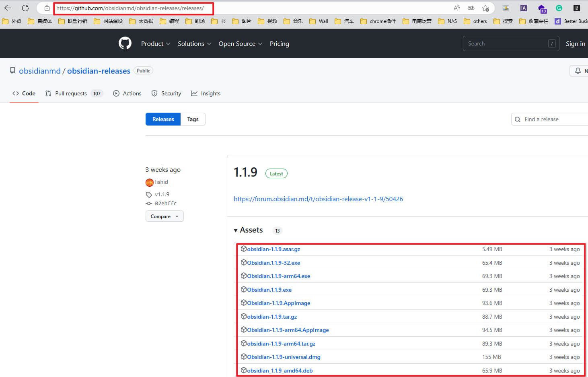The width and height of the screenshot is (588, 377).
Task: Add this page to favorites star icon
Action: [485, 8]
